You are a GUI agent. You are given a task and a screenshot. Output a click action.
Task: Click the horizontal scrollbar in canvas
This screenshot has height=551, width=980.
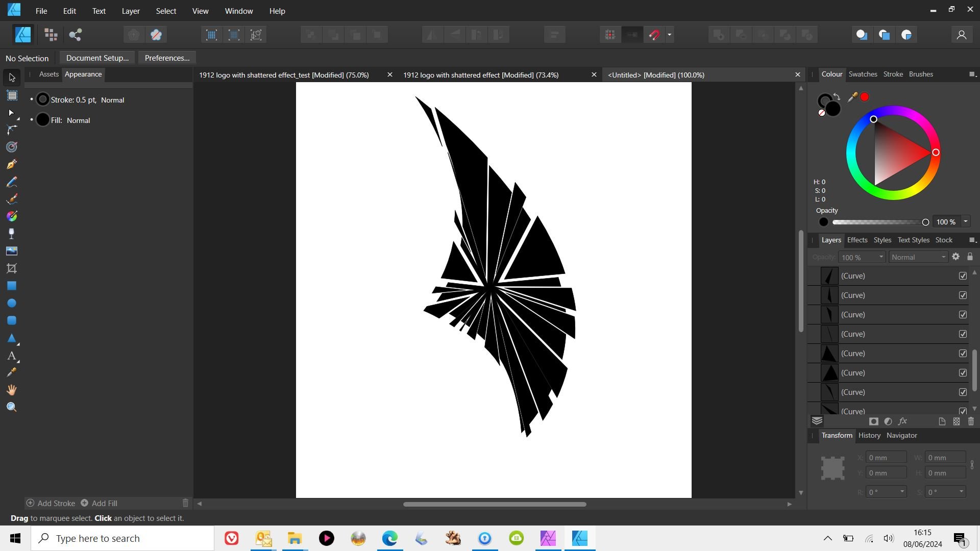tap(495, 504)
